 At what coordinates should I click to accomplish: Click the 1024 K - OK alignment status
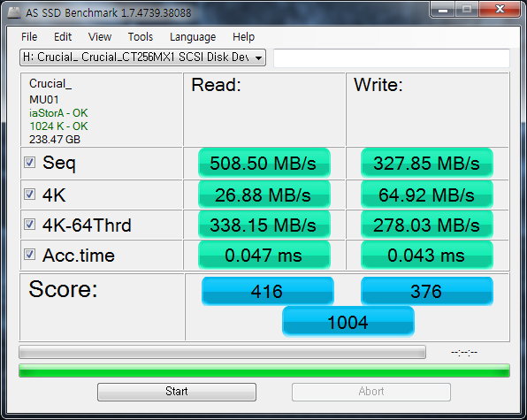pyautogui.click(x=58, y=126)
